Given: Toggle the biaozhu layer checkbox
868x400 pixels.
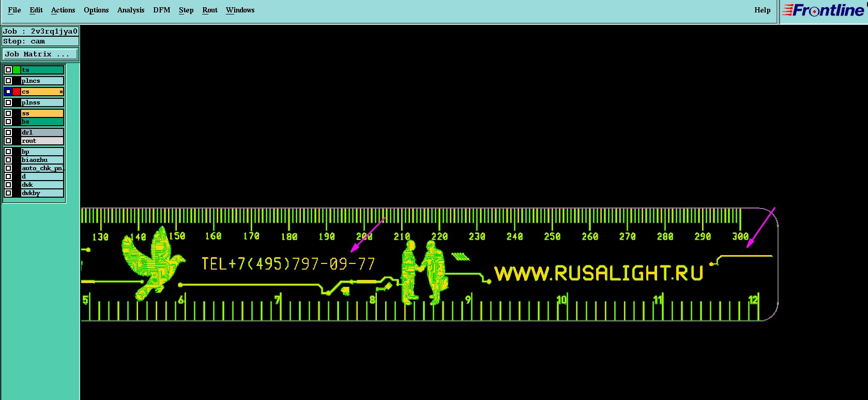Looking at the screenshot, I should (x=8, y=160).
